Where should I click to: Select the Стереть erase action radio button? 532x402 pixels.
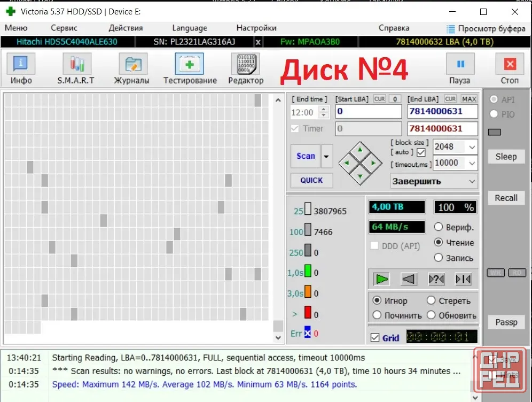tap(431, 300)
